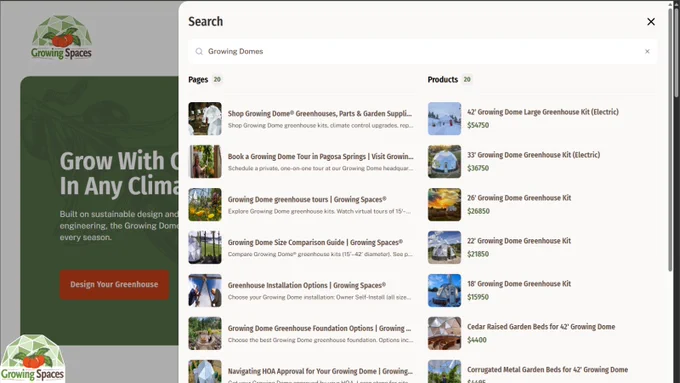Viewport: 680px width, 383px height.
Task: Click the $26850 price text
Action: tap(478, 211)
